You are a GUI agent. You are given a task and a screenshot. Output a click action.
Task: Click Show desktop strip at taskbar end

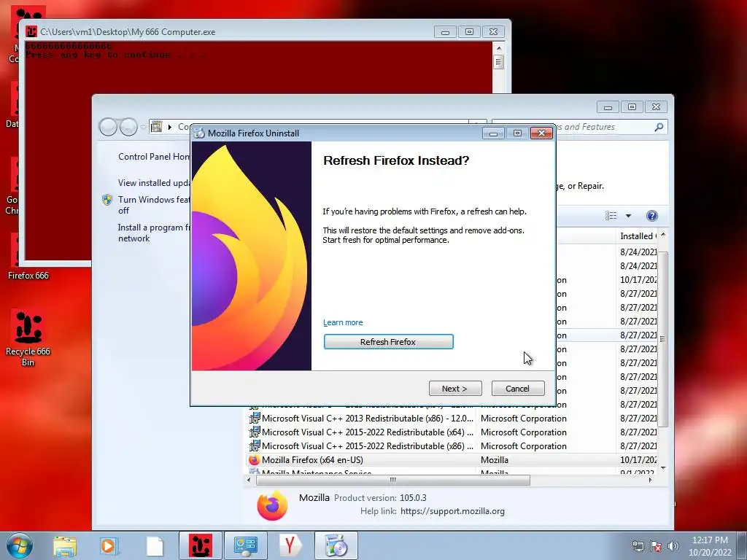pos(743,545)
